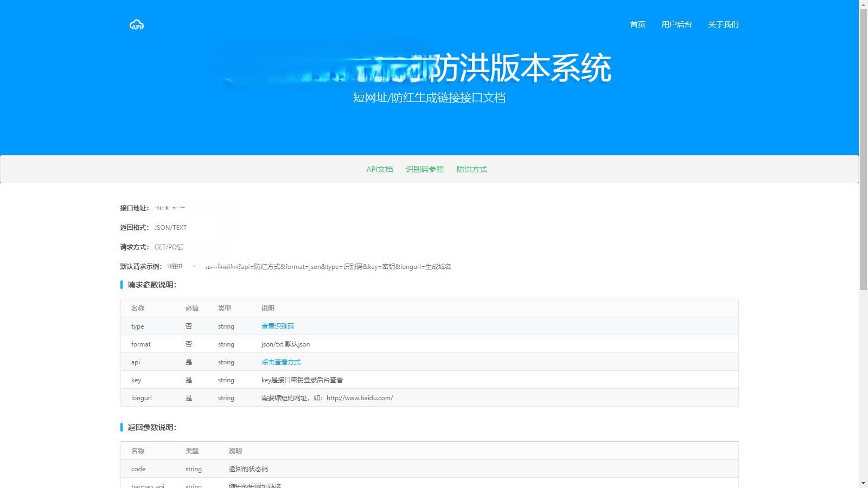Click the string type cell in code row
The height and width of the screenshot is (488, 868).
[194, 469]
